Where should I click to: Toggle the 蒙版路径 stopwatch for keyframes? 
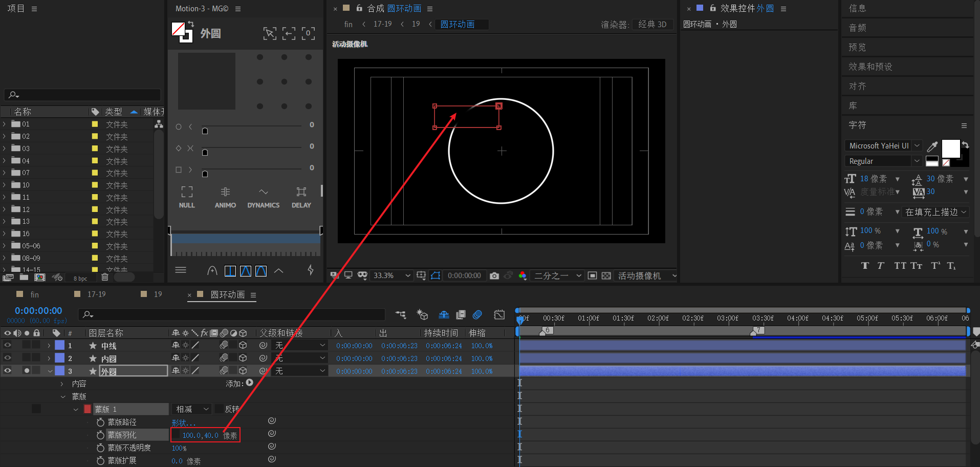tap(100, 422)
